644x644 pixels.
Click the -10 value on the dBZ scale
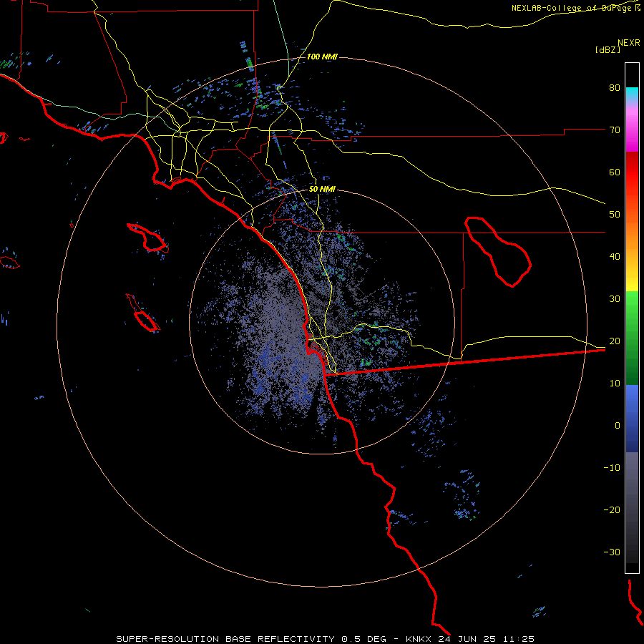point(612,468)
